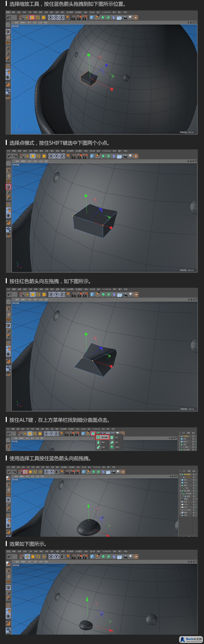This screenshot has height=644, width=204.
Task: Click Light bulb icon in 选择缩放工具 screenshot
Action: (130, 17)
